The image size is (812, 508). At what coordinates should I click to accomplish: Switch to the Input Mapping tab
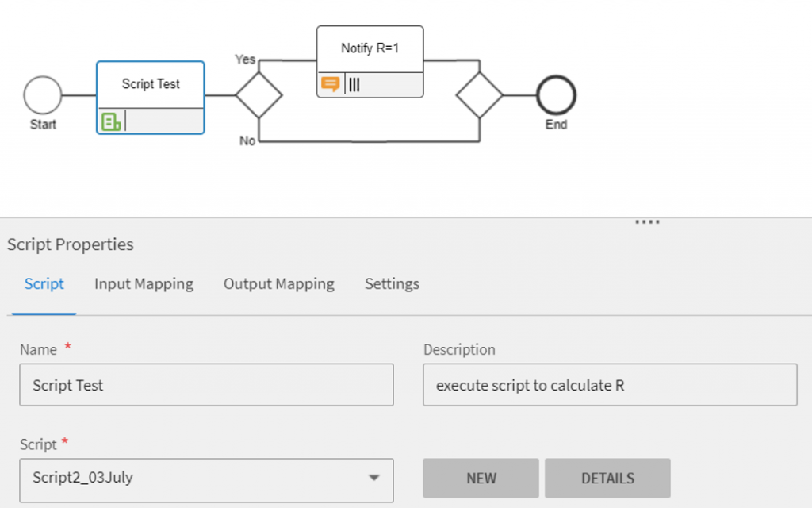tap(144, 283)
